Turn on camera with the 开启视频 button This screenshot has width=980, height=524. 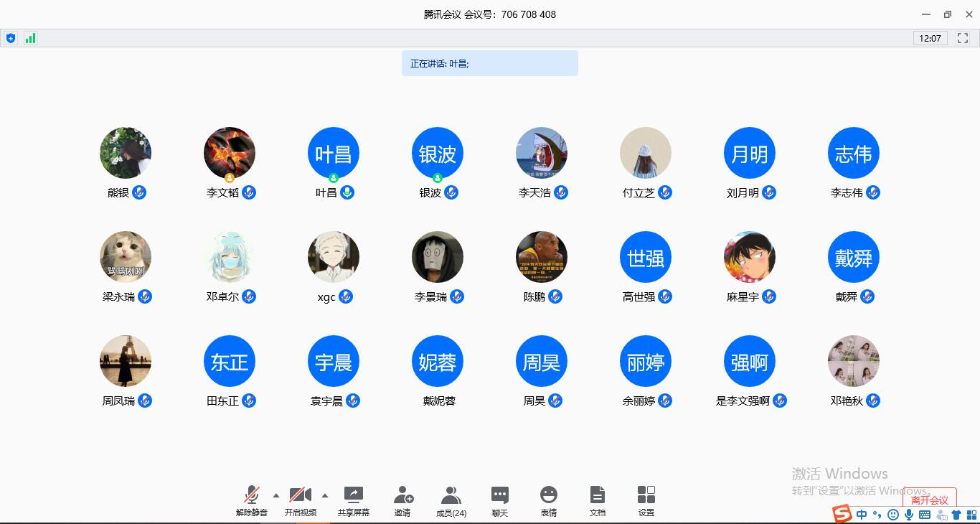[x=300, y=500]
